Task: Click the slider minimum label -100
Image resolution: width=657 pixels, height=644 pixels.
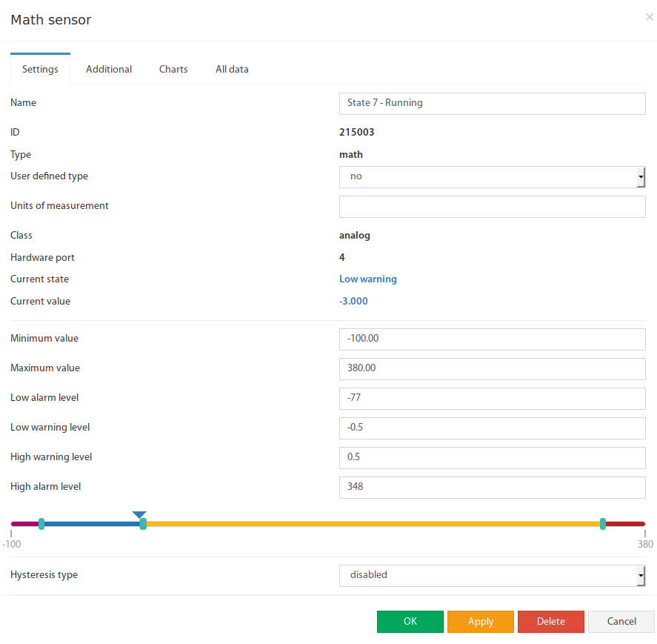Action: (11, 544)
